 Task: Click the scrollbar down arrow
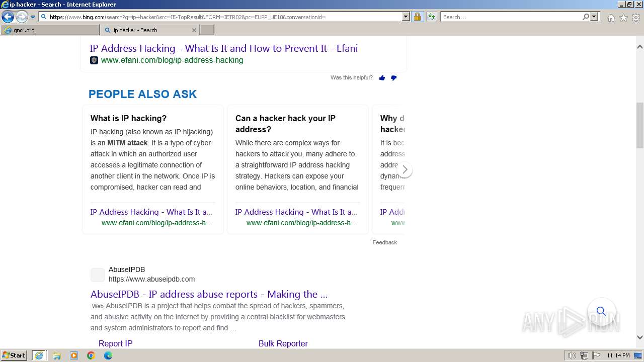point(640,337)
